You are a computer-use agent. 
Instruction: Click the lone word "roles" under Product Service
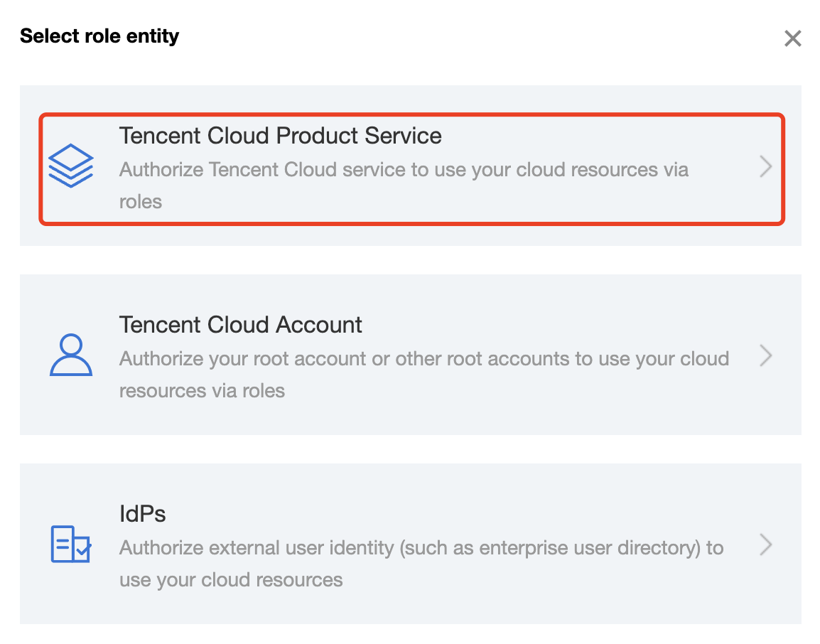click(141, 202)
